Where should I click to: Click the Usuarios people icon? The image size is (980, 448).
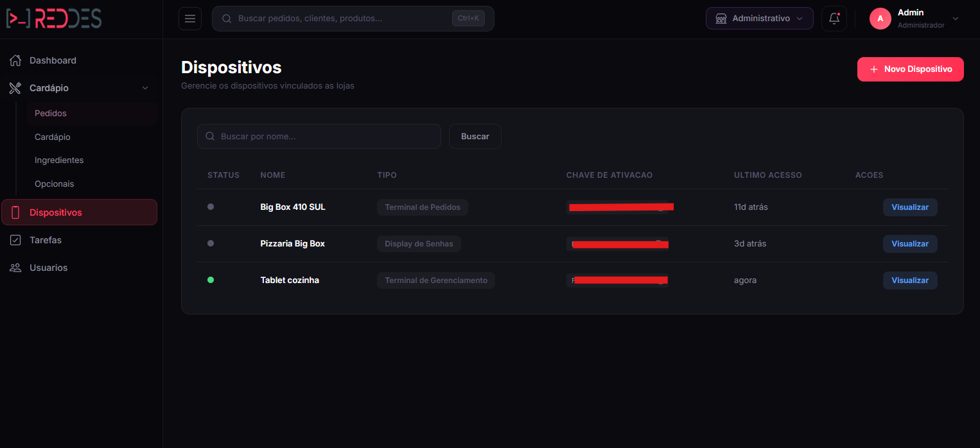point(15,268)
